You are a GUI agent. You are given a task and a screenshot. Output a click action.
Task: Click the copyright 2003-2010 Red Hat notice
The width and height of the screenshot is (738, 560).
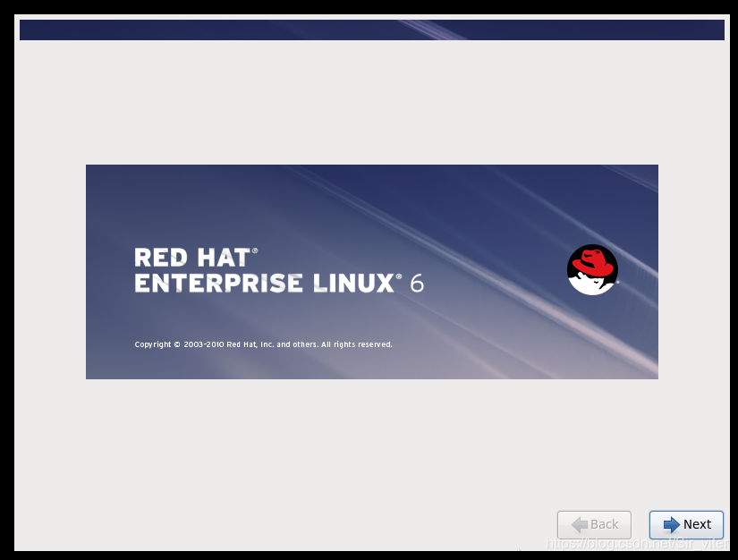tap(263, 344)
